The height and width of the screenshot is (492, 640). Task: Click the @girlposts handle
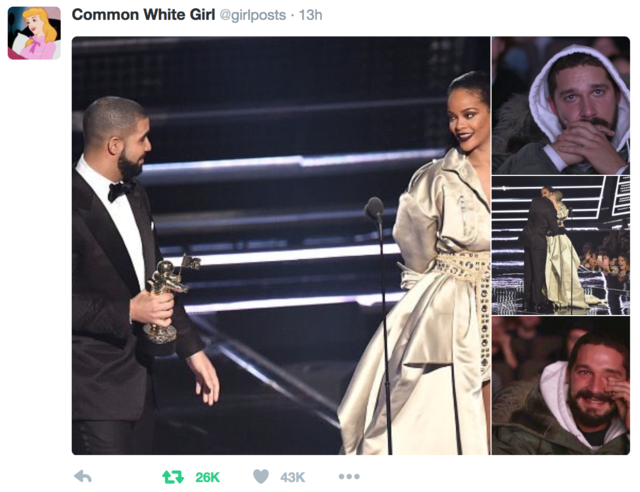click(253, 16)
